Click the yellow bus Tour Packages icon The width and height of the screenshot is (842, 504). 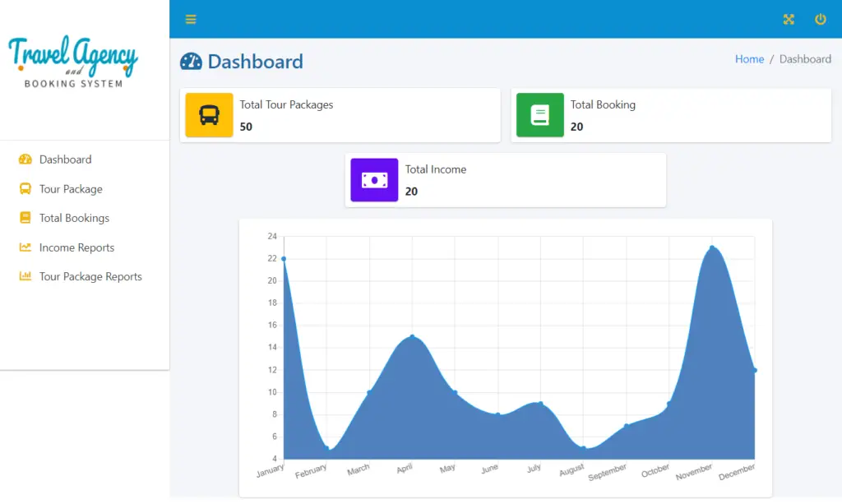tap(210, 115)
